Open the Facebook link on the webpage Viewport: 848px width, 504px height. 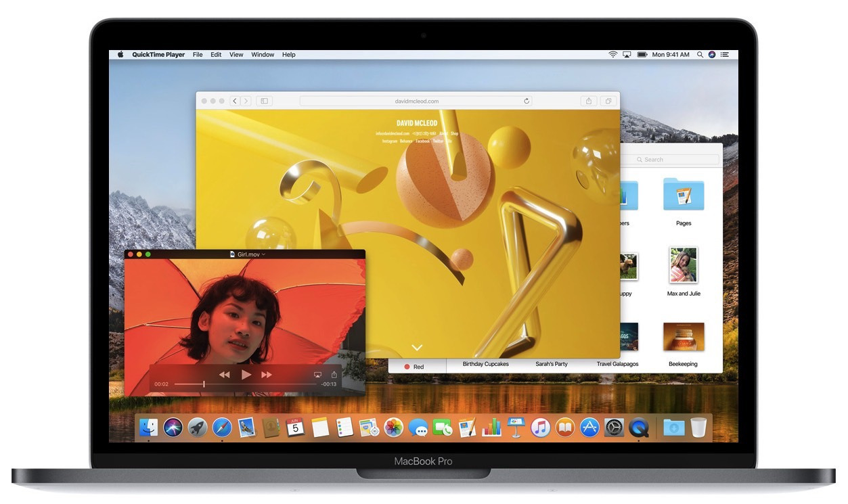point(423,141)
